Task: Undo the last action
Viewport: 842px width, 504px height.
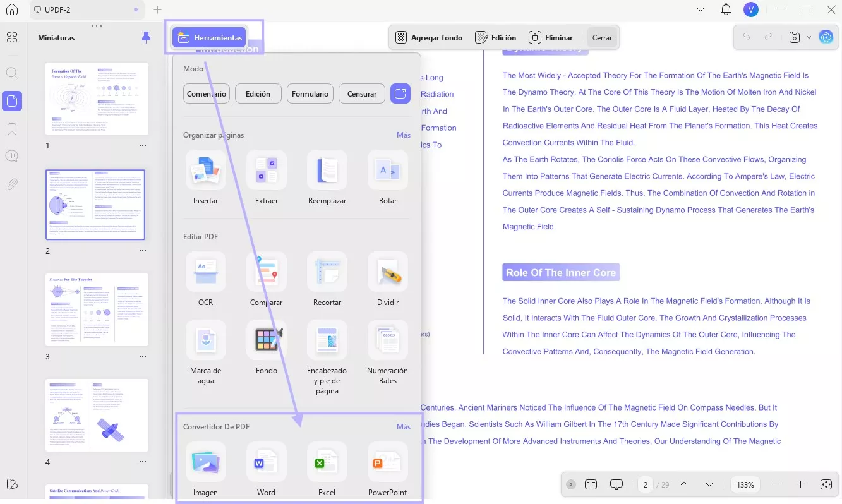Action: click(x=746, y=37)
